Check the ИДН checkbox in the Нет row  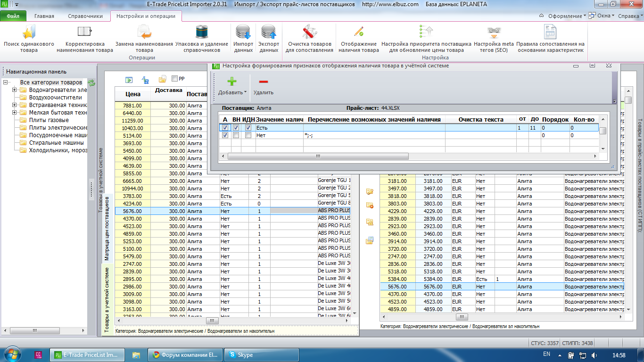pyautogui.click(x=248, y=135)
